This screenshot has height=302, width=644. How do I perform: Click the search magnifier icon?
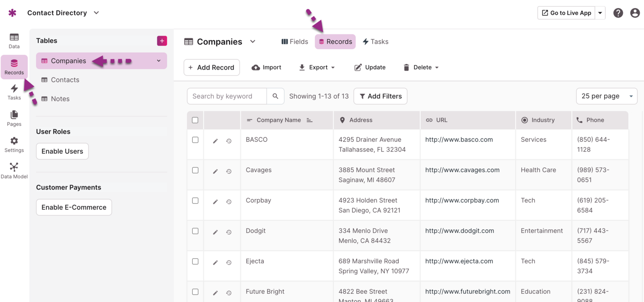(x=275, y=96)
